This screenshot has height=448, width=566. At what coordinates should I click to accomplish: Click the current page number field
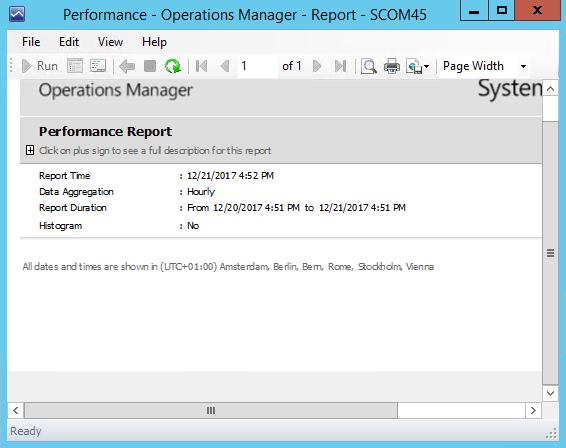[258, 66]
